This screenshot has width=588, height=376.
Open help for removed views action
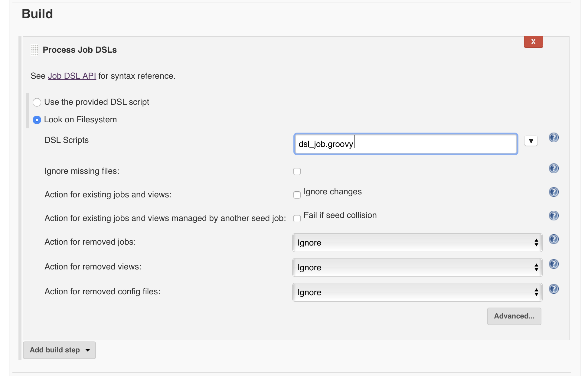tap(553, 264)
